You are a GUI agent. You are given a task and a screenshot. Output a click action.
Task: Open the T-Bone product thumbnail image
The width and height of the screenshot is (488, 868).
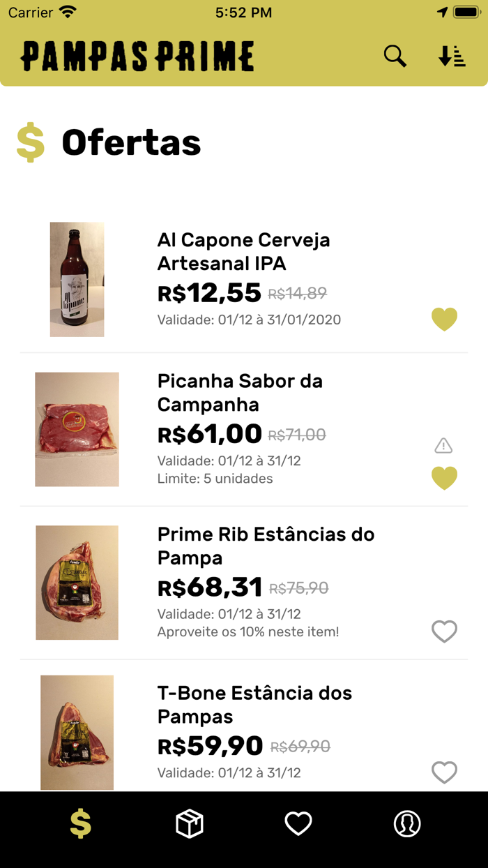coord(77,733)
